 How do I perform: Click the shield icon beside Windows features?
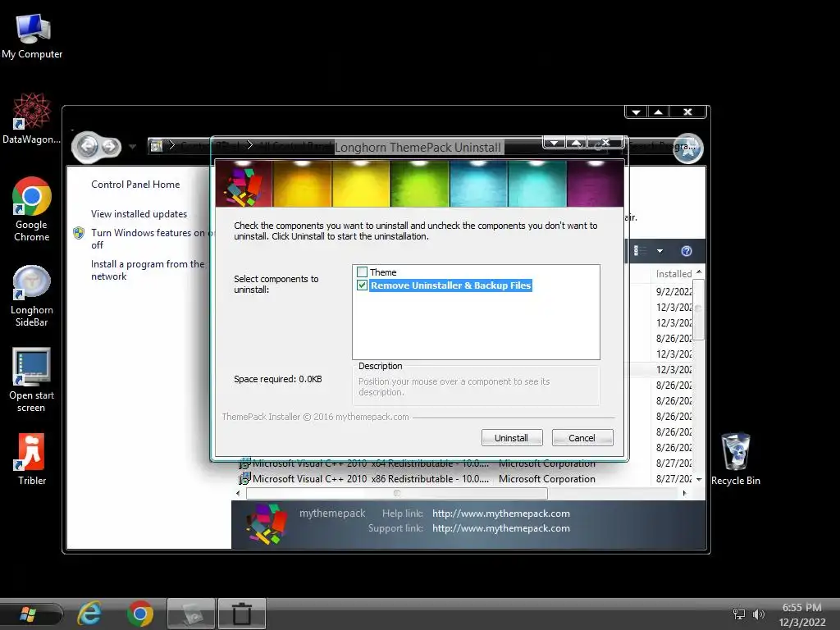click(79, 233)
